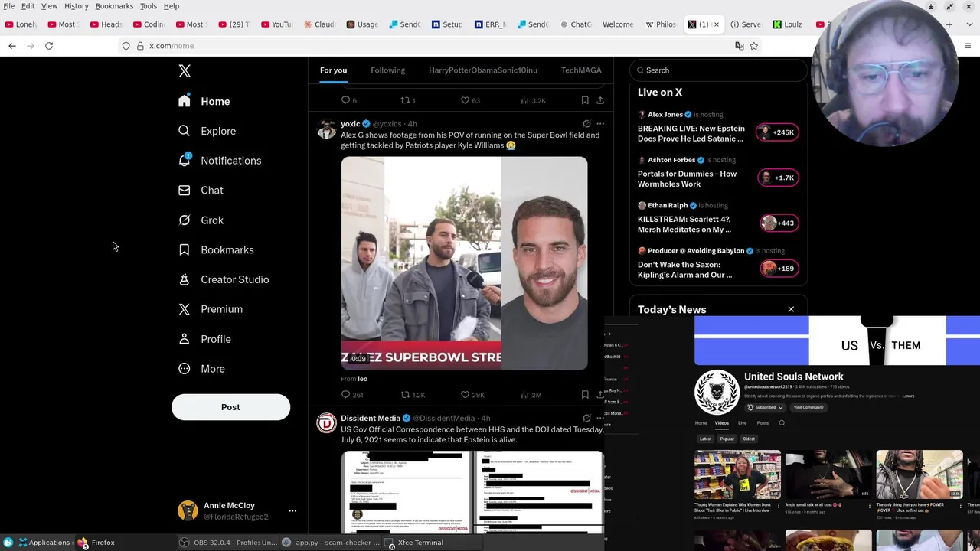Switch to the Philos Wikipedia browser tab
The image size is (980, 551).
pyautogui.click(x=661, y=24)
